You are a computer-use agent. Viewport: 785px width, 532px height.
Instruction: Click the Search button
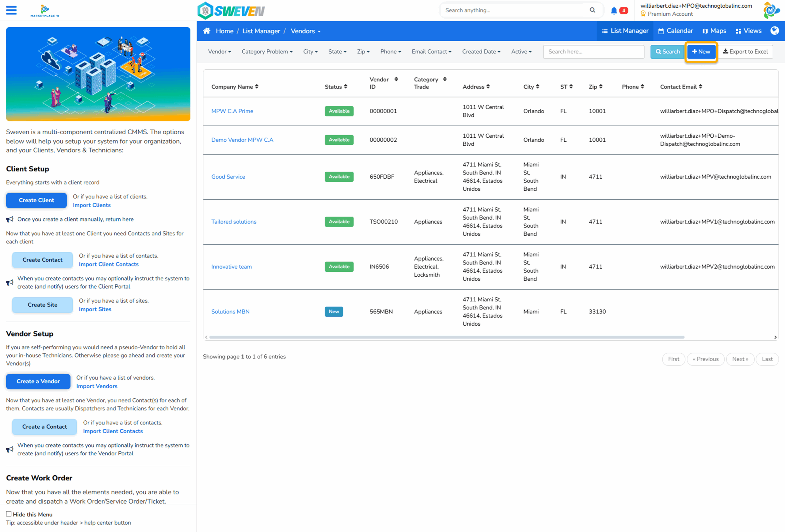667,52
